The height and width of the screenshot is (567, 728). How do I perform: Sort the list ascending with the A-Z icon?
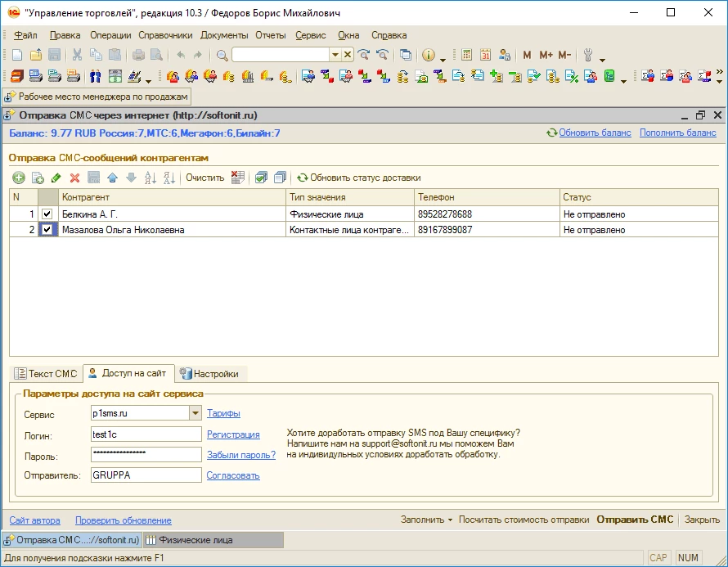pos(150,178)
